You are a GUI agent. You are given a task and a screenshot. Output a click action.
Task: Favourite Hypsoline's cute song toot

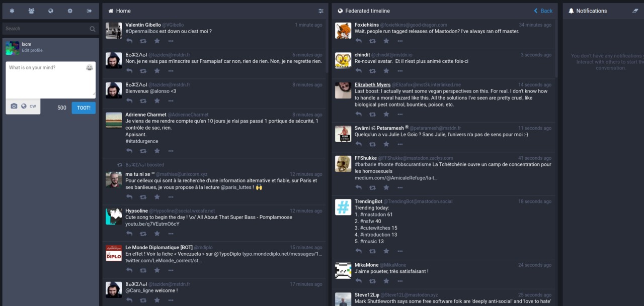click(x=157, y=233)
